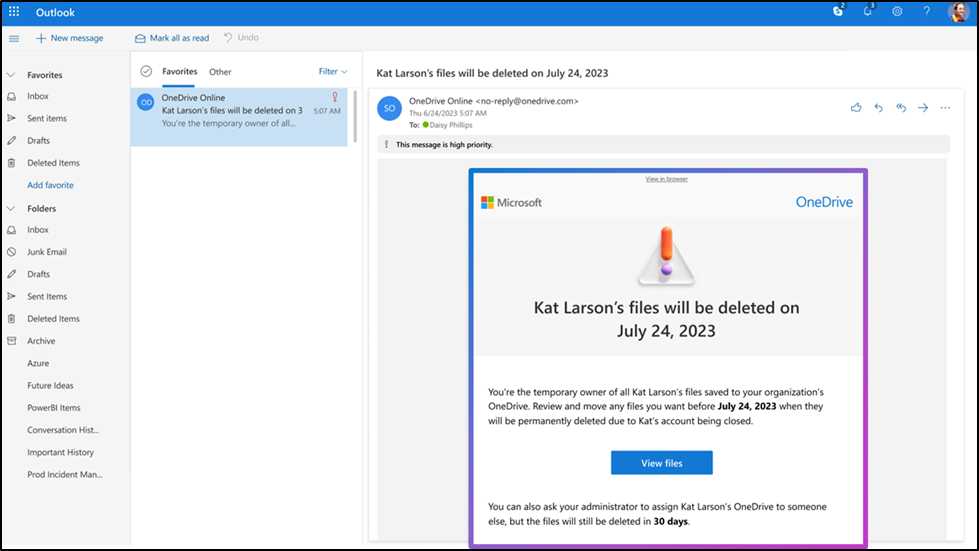The image size is (979, 551).
Task: Collapse the Folders section
Action: 11,209
